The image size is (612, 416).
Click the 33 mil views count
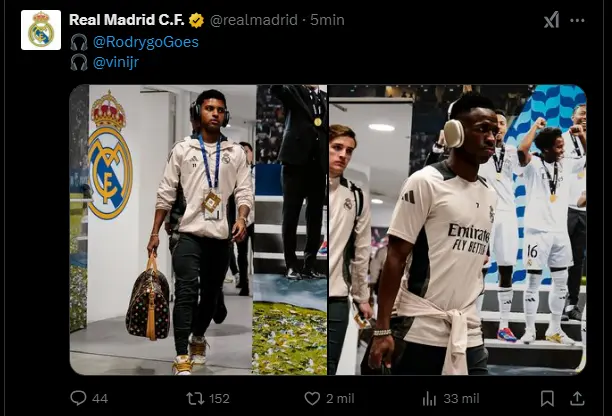[461, 398]
